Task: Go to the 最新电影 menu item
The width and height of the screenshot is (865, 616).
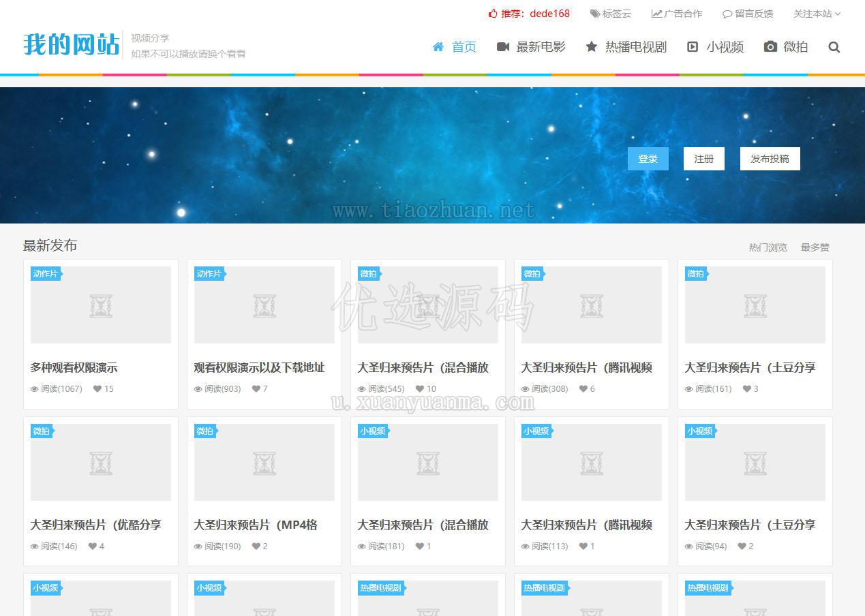Action: [532, 47]
